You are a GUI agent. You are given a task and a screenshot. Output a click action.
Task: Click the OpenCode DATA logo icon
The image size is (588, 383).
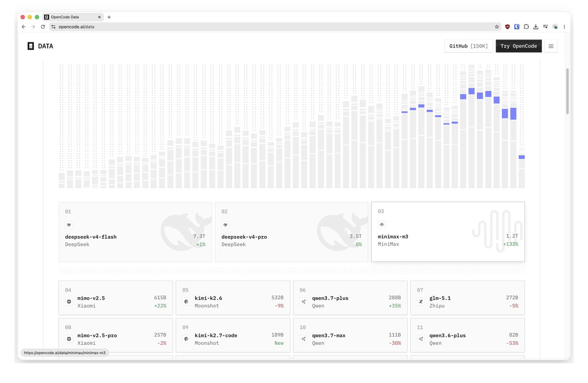point(31,46)
